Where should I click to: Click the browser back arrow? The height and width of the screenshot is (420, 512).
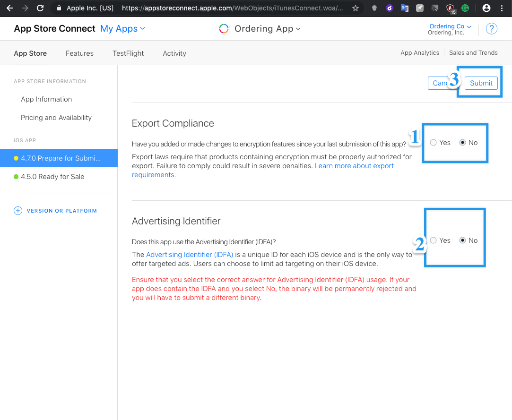point(10,8)
